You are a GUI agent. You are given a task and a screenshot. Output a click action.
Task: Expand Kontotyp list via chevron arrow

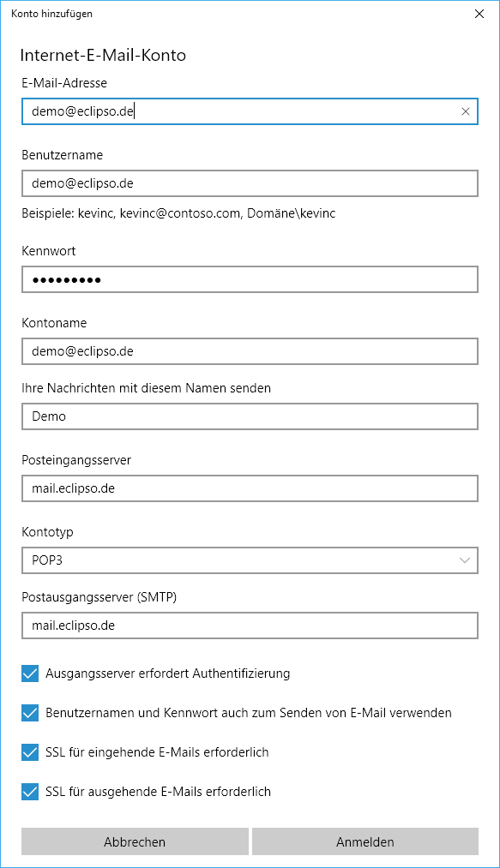(x=465, y=560)
